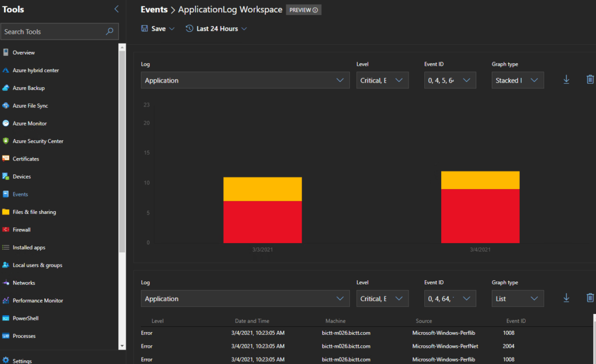Click the Azure File Sync icon
This screenshot has height=364, width=596.
[6, 105]
